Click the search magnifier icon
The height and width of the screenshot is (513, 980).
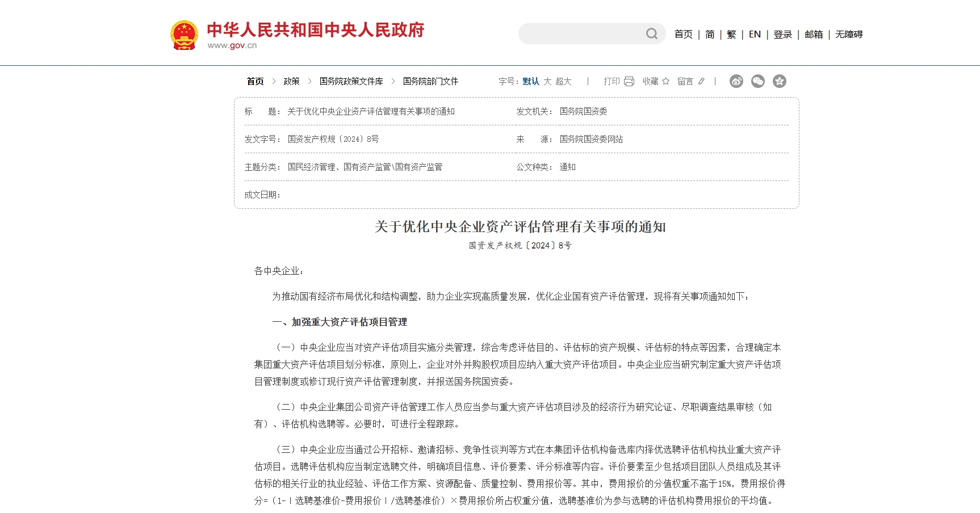[x=651, y=34]
